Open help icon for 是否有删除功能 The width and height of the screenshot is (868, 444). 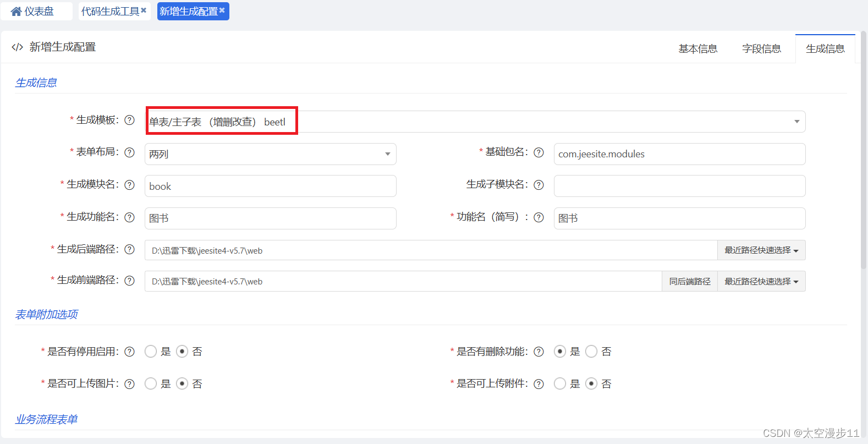coord(539,352)
